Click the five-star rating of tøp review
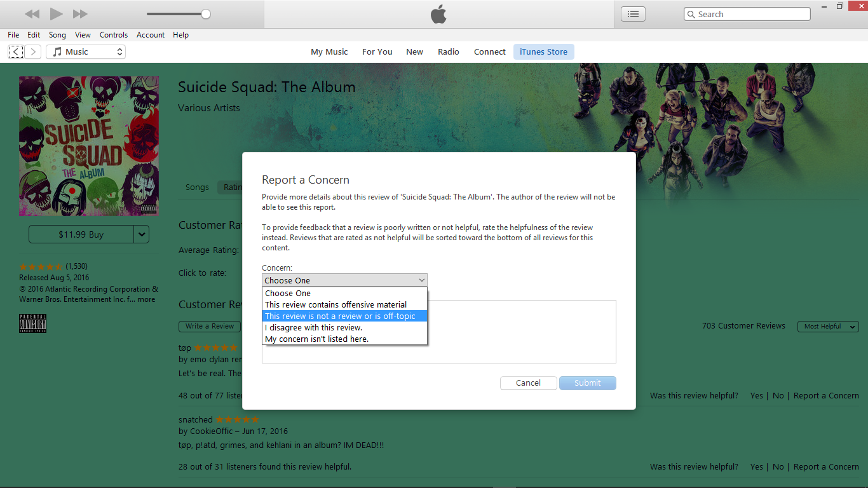Screen dimensions: 868x488 [x=216, y=348]
